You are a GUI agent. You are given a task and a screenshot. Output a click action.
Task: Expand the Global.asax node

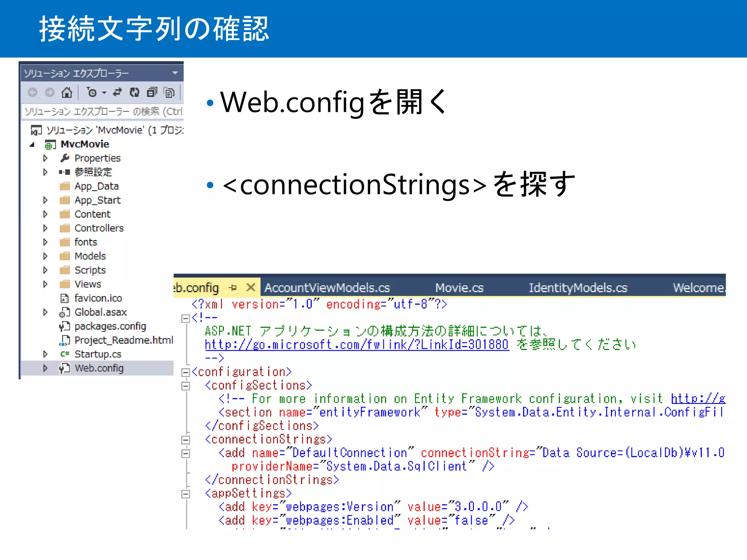[x=45, y=312]
